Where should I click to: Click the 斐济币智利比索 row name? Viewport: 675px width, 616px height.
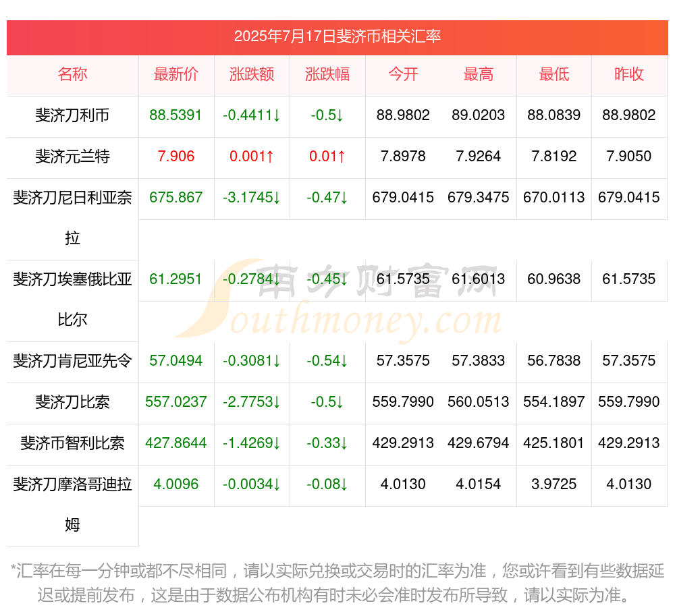pyautogui.click(x=72, y=443)
